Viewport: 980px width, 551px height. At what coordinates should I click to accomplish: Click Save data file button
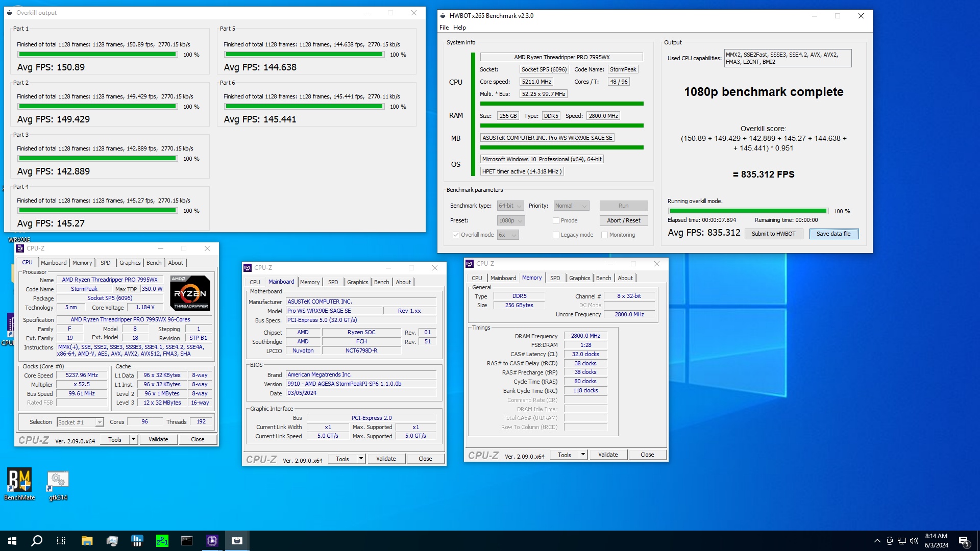tap(834, 234)
